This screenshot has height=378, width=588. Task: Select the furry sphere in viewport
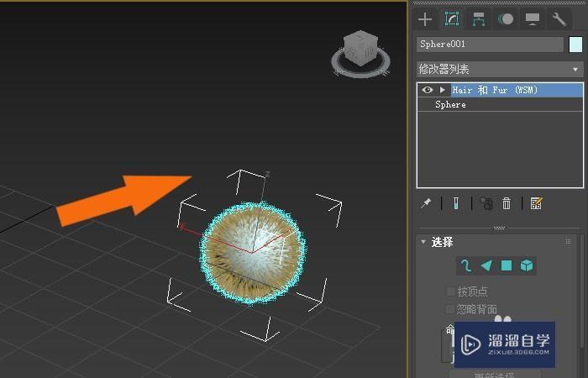click(x=253, y=253)
